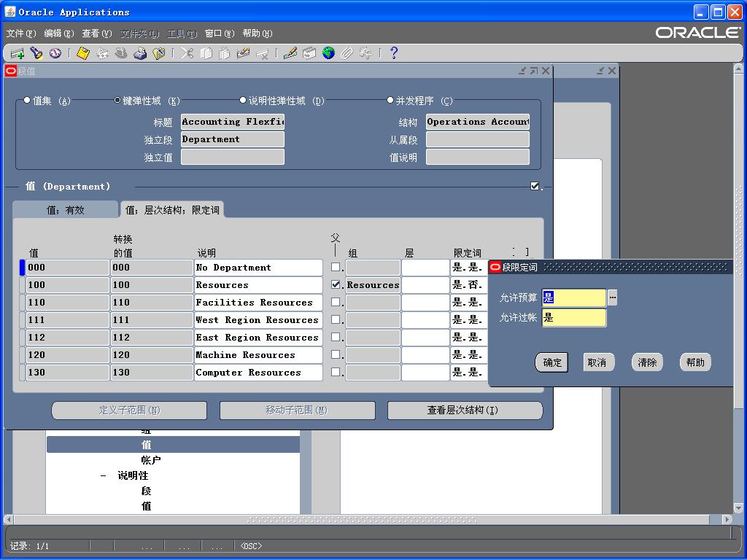Collapse the 说明性 tree node
This screenshot has width=747, height=560.
coord(104,475)
